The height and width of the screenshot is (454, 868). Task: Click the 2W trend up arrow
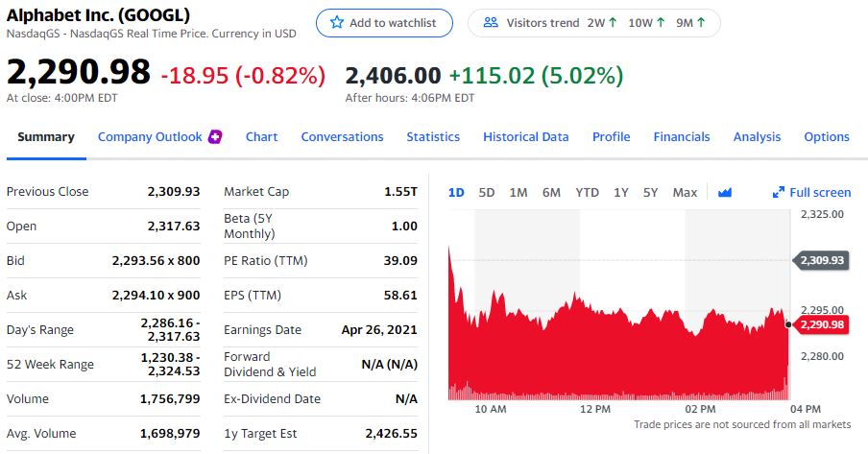click(612, 23)
